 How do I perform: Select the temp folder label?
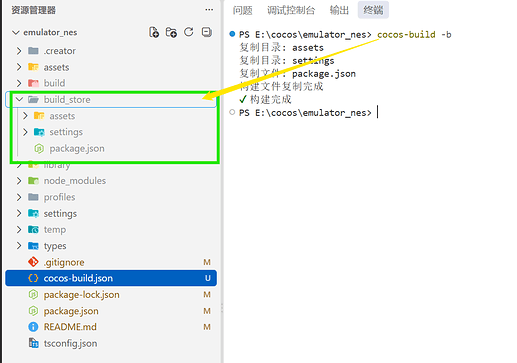click(x=55, y=230)
